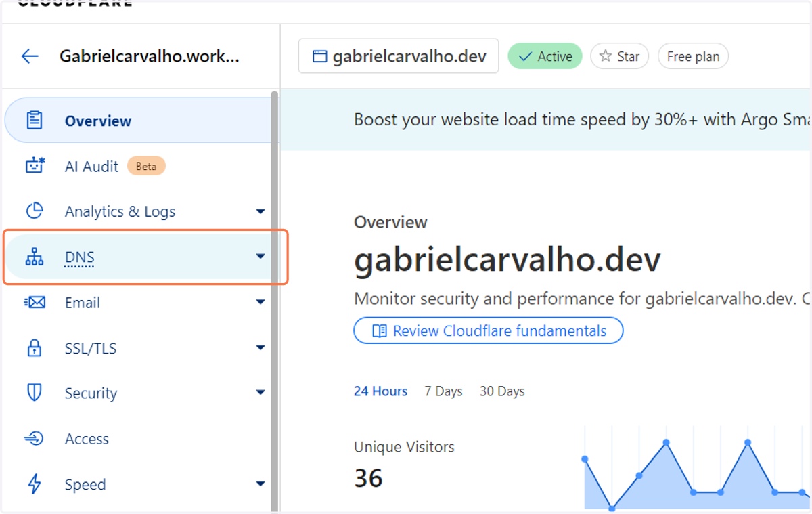The height and width of the screenshot is (514, 812).
Task: Expand the Analytics & Logs submenu arrow
Action: 261,211
